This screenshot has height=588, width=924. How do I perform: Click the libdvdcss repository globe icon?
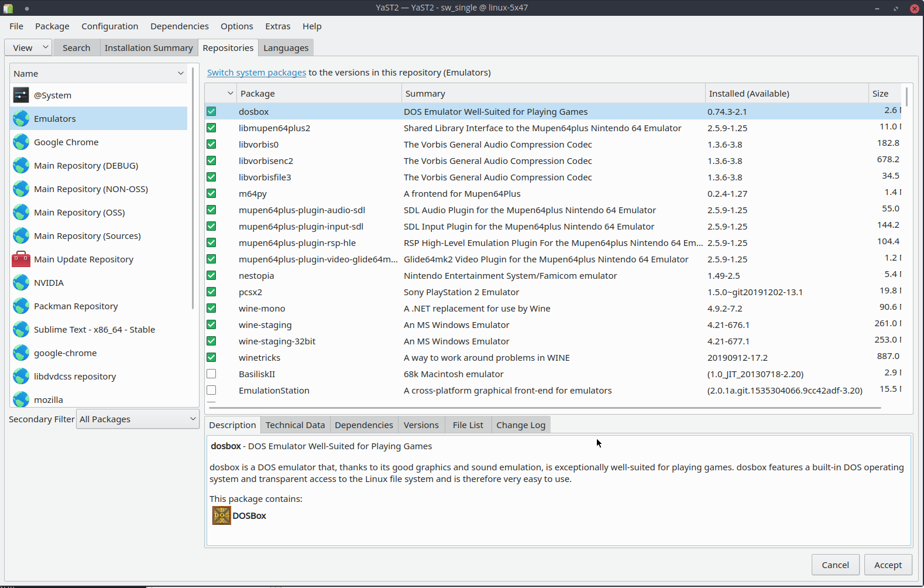(21, 376)
